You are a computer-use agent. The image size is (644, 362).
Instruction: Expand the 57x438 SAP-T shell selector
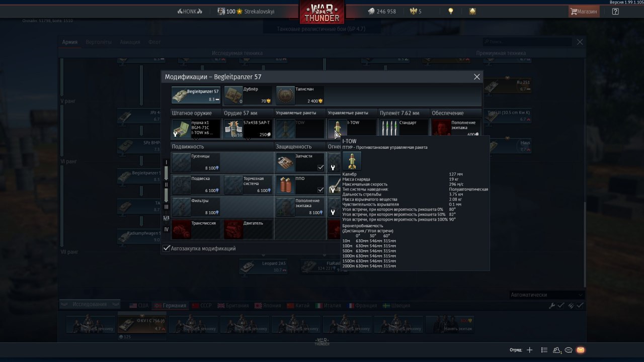248,140
